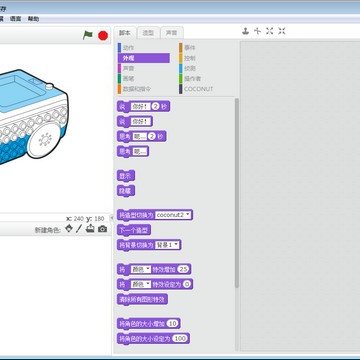Select the grow sprite tool

270,31
